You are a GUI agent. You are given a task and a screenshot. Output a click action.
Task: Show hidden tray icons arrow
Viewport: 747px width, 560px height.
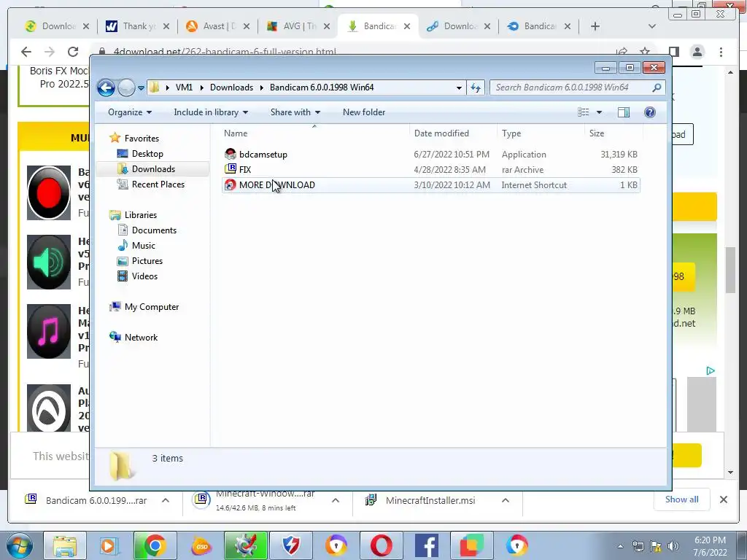coord(620,546)
